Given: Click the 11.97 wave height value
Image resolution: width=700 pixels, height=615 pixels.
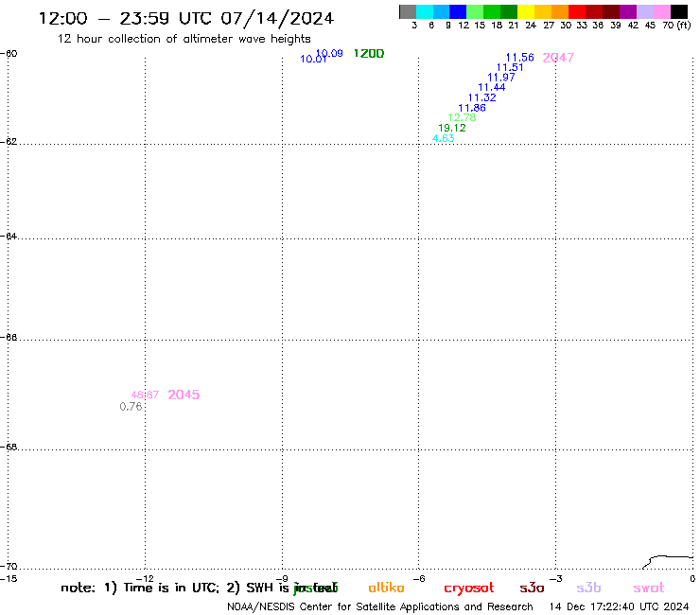Looking at the screenshot, I should click(501, 78).
